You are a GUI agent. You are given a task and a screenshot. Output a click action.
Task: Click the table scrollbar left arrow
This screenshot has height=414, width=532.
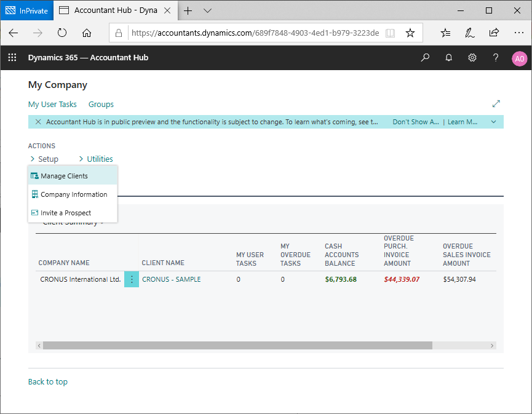pos(39,346)
